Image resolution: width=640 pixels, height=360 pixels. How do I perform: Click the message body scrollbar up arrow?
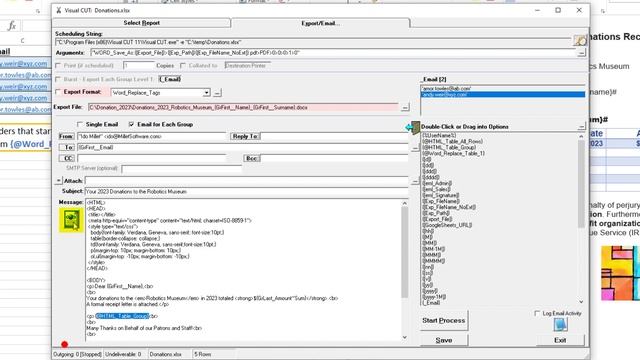(x=404, y=203)
